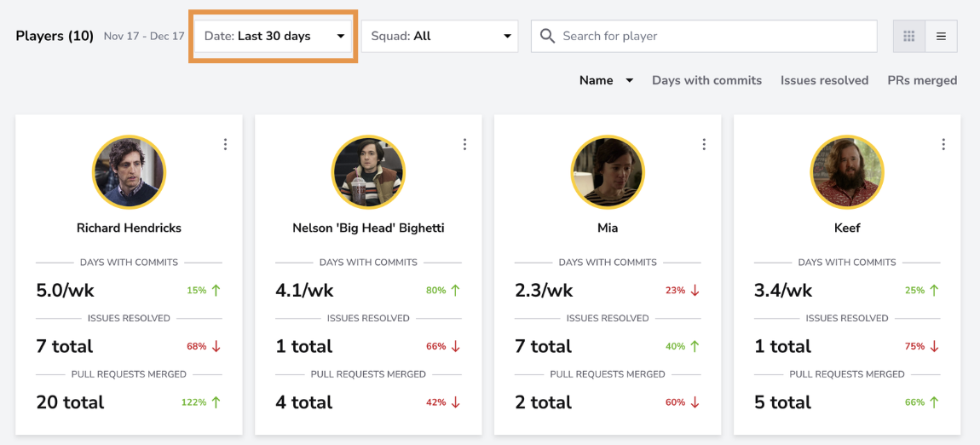Sort by PRs merged
The height and width of the screenshot is (445, 980).
pos(923,80)
